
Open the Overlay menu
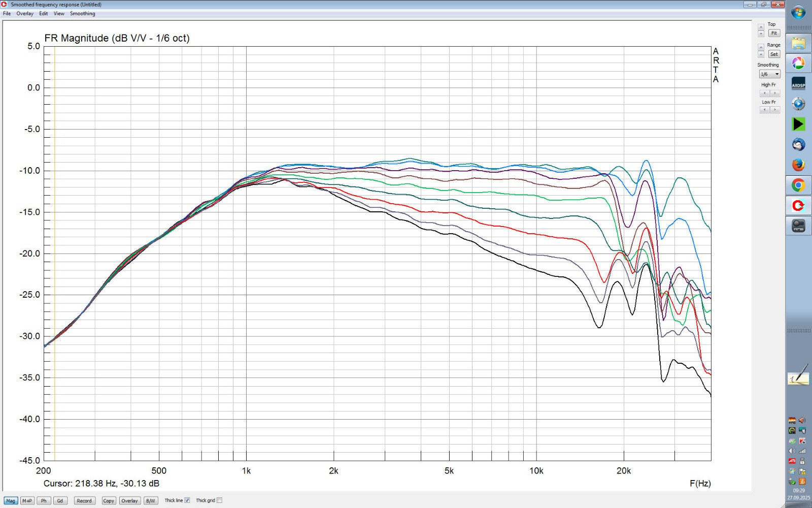click(25, 14)
